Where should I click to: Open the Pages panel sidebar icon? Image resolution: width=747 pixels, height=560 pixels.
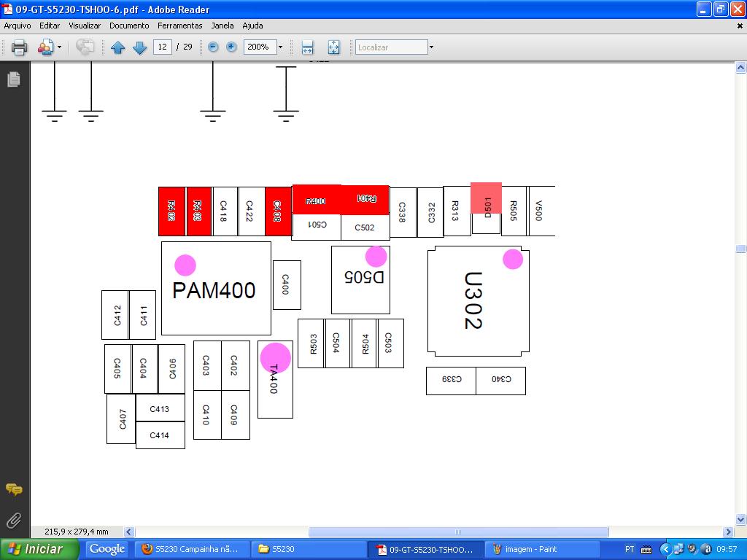point(14,79)
